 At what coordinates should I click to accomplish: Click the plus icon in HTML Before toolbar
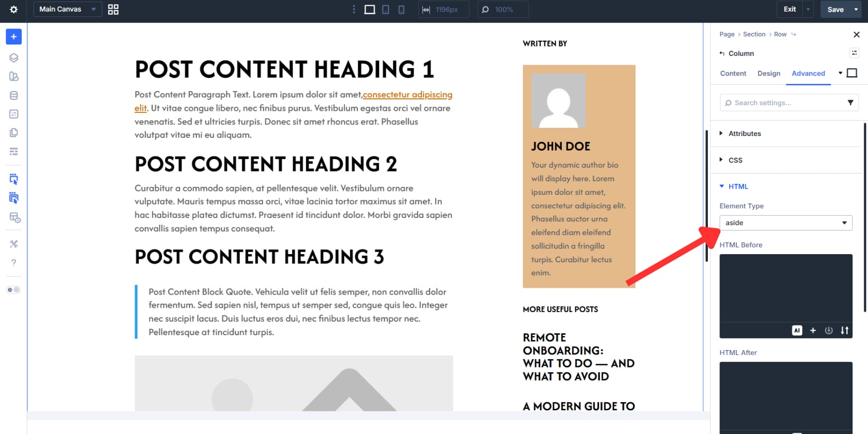coord(813,330)
